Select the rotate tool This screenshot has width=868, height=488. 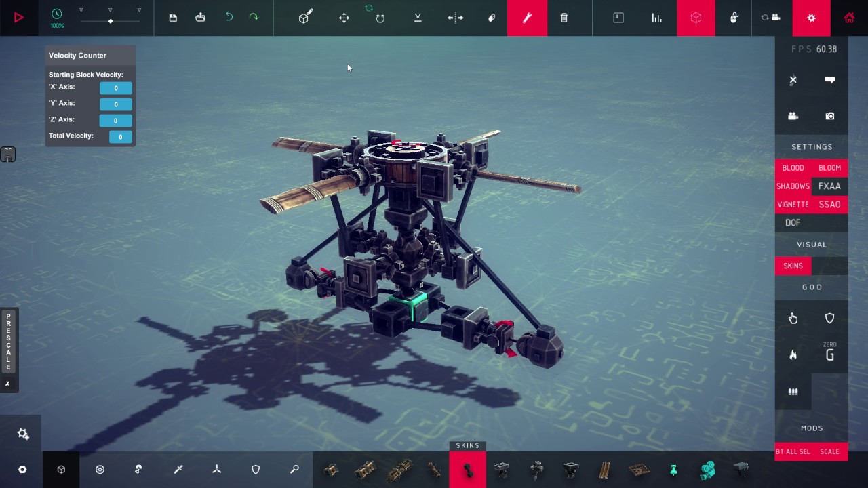380,18
